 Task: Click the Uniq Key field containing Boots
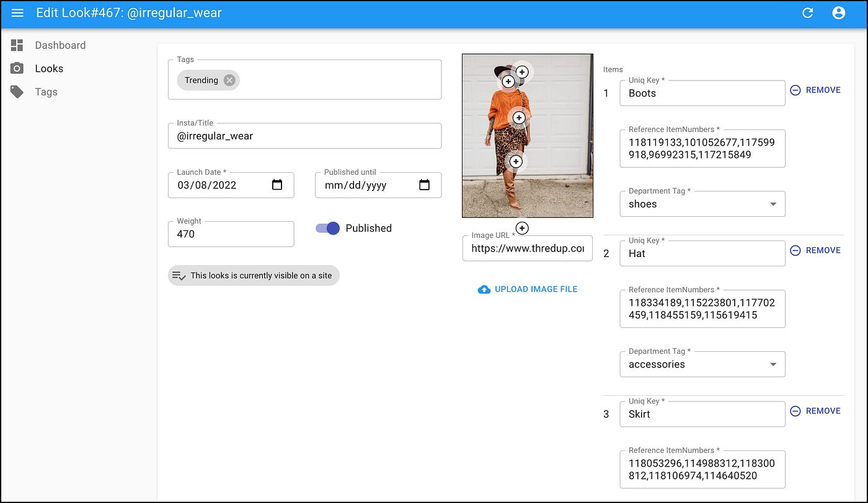(x=702, y=93)
